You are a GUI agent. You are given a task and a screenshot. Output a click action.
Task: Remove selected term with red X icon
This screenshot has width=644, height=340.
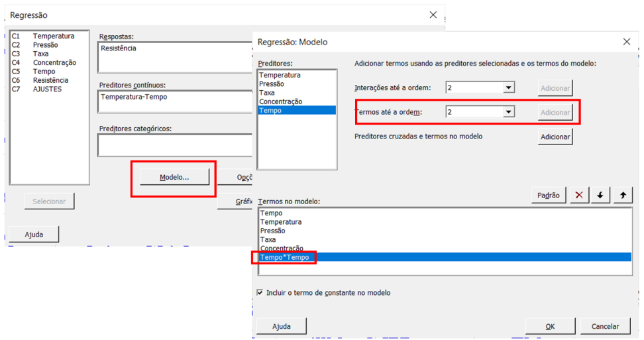tap(579, 195)
